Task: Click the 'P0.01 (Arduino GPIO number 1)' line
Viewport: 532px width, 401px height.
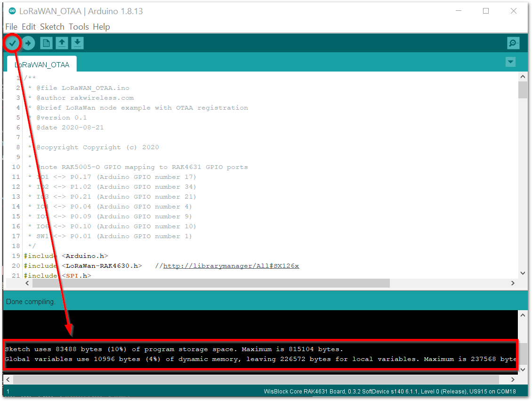Action: click(110, 236)
